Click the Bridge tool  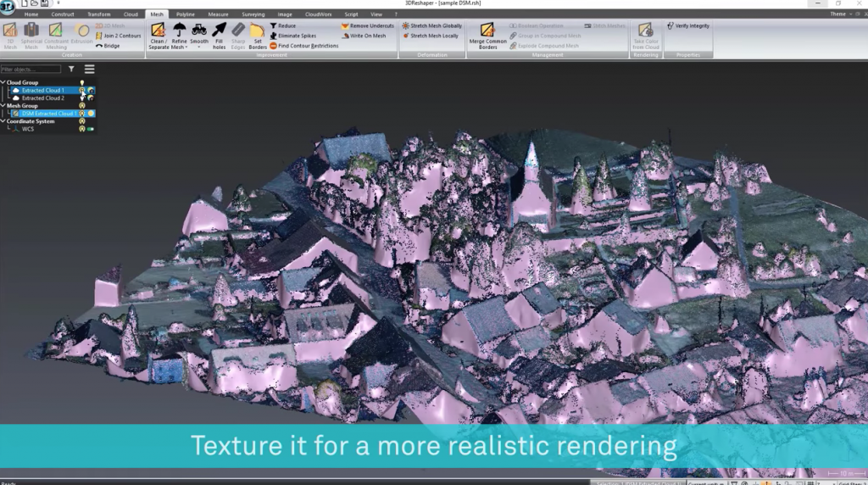(108, 46)
